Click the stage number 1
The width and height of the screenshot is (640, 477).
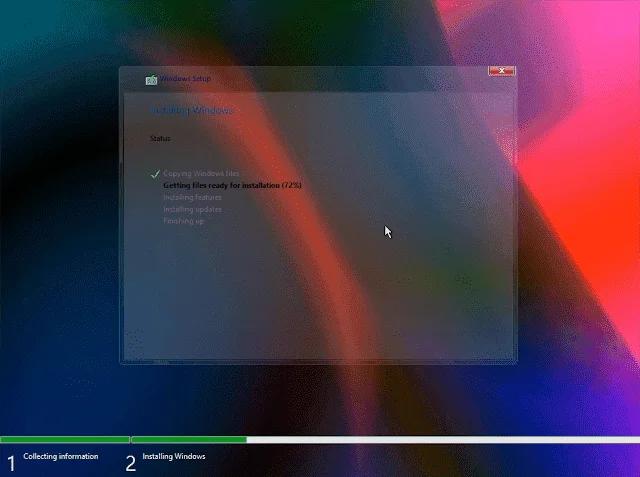[11, 464]
